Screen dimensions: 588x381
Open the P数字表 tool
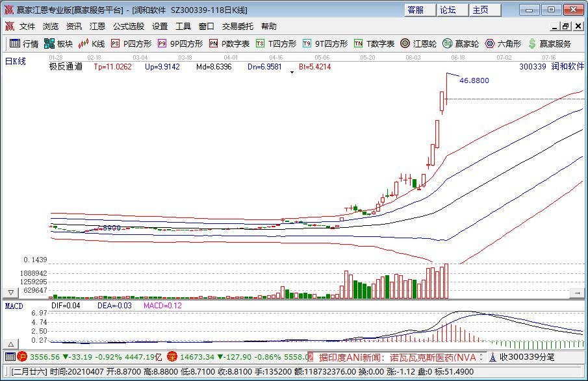229,44
